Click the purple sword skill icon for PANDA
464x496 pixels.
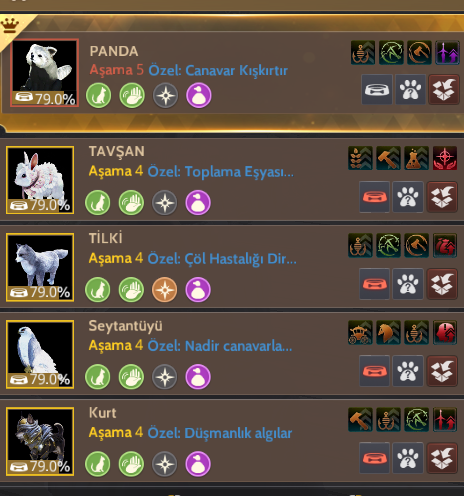(x=447, y=53)
